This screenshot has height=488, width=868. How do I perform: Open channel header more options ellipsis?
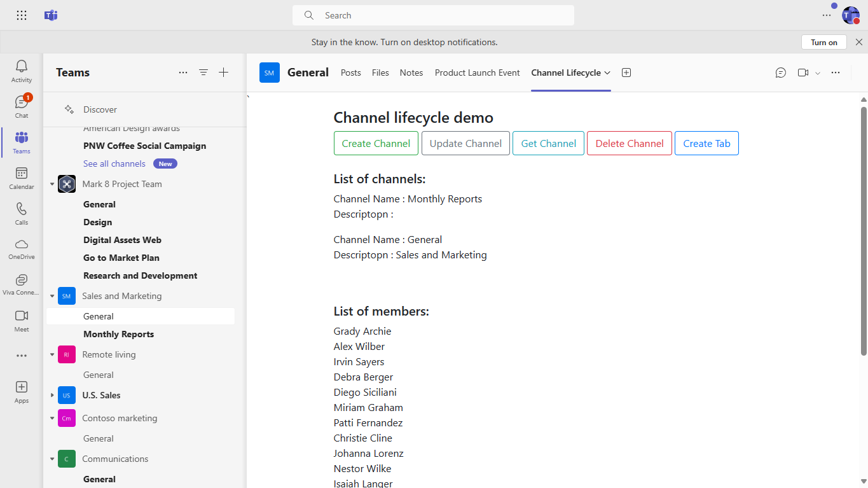click(836, 73)
